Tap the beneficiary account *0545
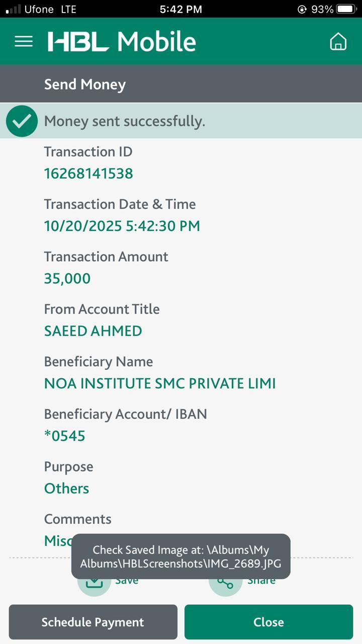The image size is (362, 644). (x=65, y=436)
